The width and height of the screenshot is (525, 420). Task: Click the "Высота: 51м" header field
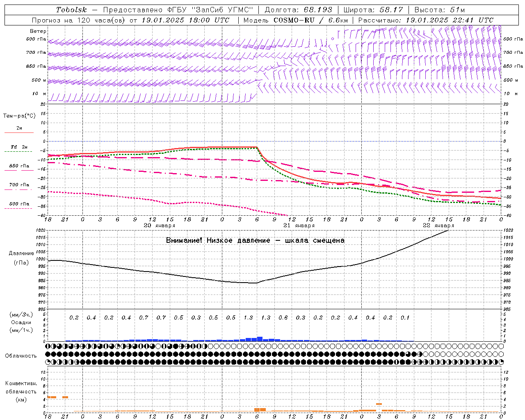click(x=440, y=10)
